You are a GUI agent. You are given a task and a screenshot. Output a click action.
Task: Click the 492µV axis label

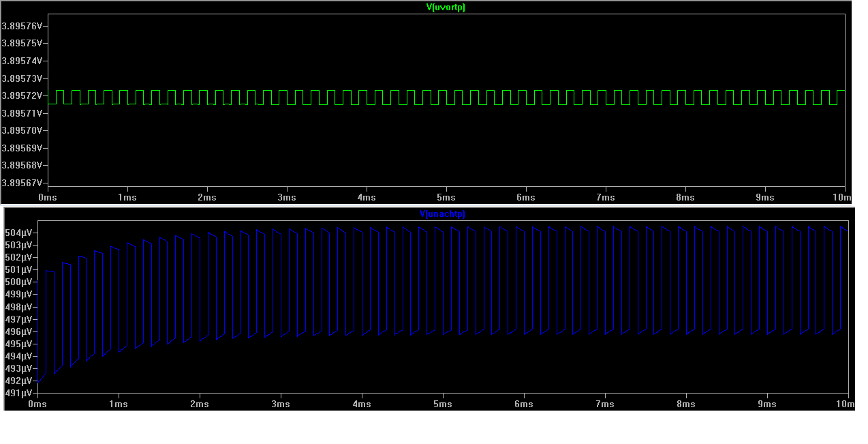19,381
